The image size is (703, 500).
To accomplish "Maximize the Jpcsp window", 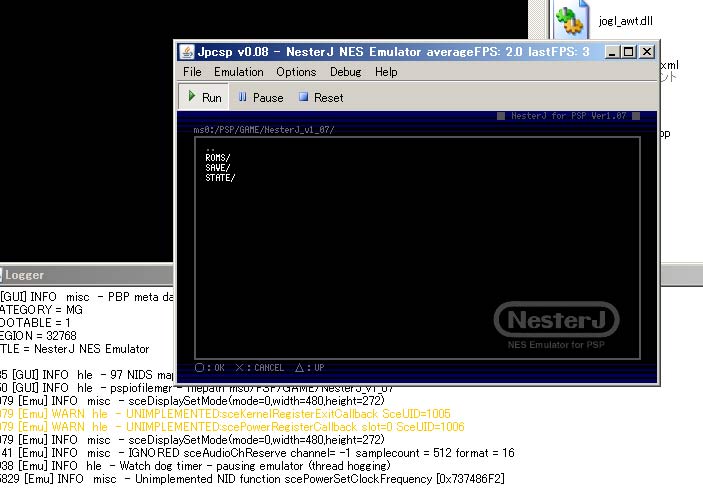I will click(629, 52).
